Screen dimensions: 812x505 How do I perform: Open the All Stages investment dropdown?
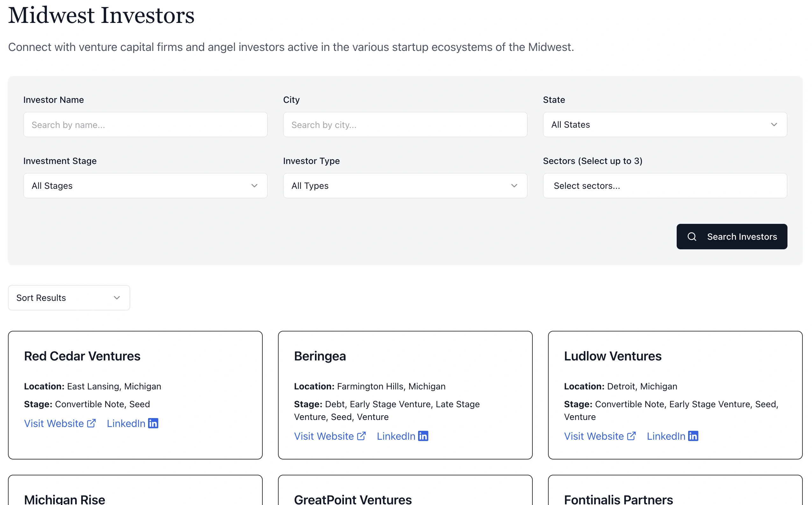[145, 186]
